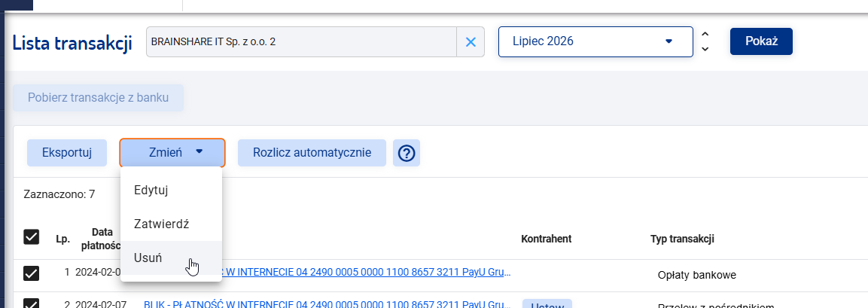Click Rozlicz automatycznie button
The height and width of the screenshot is (308, 868).
312,153
